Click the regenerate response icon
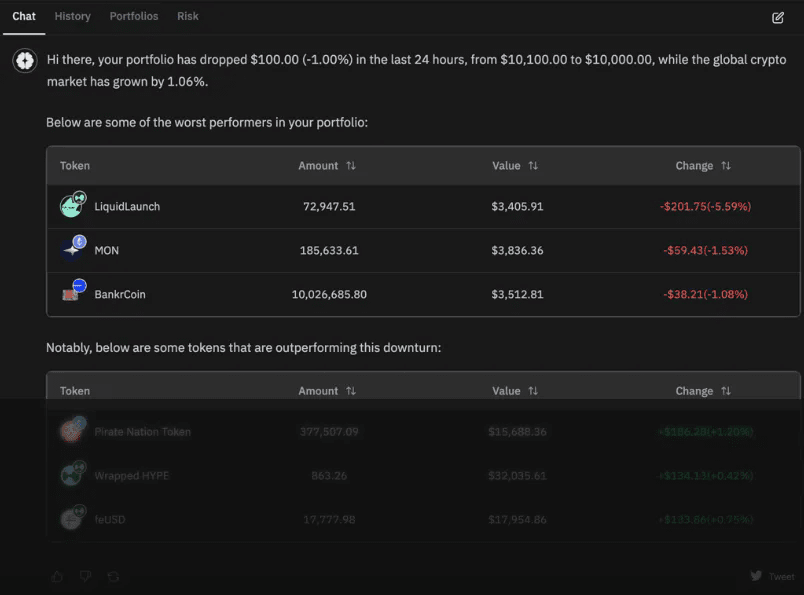Screen dimensions: 804x595 (x=113, y=576)
